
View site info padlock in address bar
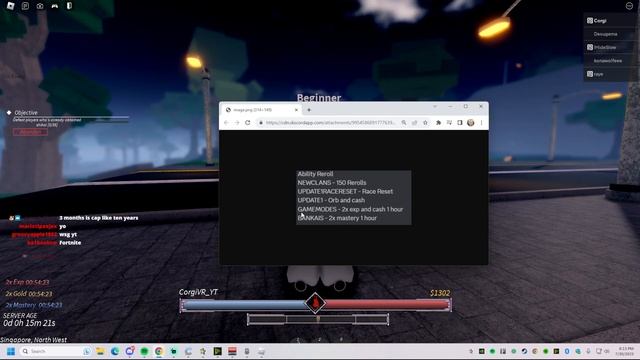(261, 122)
